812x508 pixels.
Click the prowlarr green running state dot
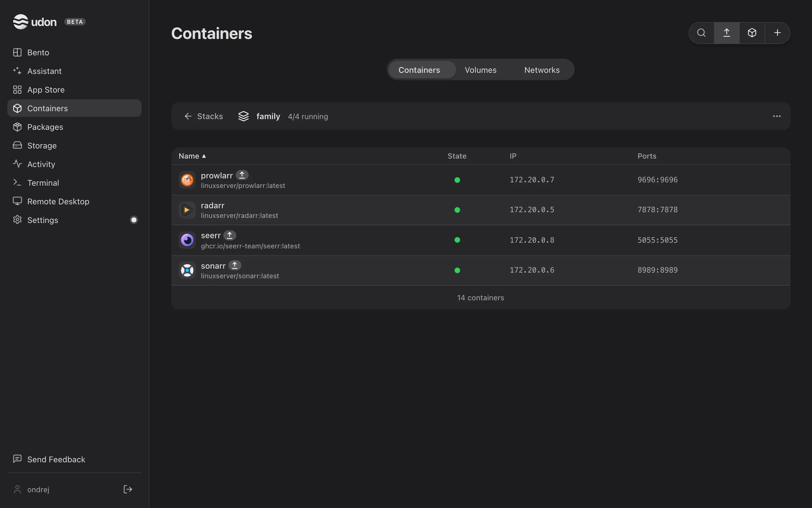click(457, 180)
